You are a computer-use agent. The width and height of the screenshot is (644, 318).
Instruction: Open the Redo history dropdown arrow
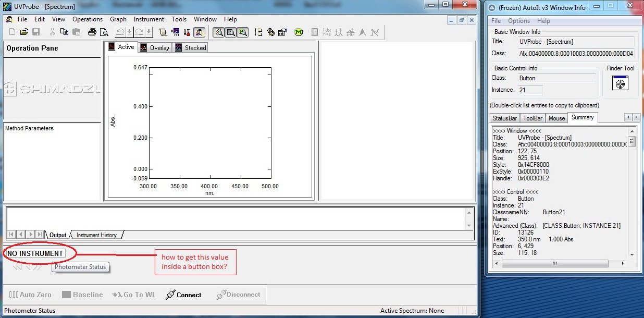click(x=148, y=32)
